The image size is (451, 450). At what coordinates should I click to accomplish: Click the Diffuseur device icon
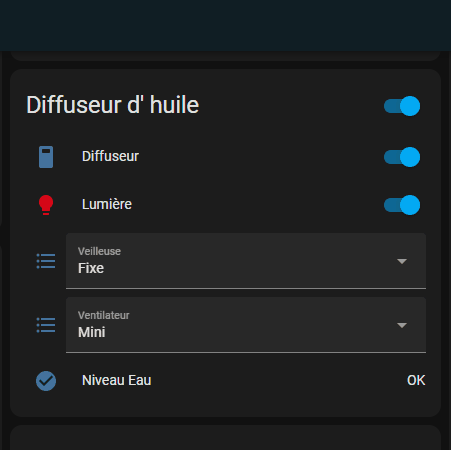(x=46, y=157)
